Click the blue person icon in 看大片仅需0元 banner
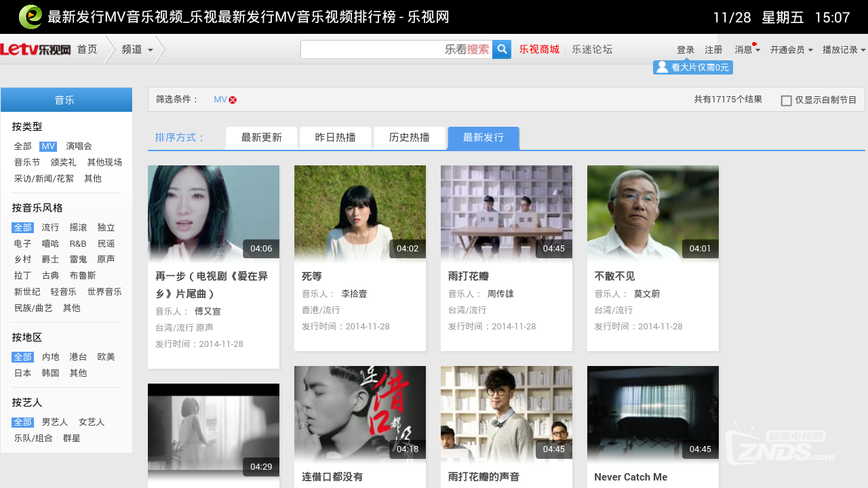Viewport: 868px width, 488px height. tap(661, 67)
